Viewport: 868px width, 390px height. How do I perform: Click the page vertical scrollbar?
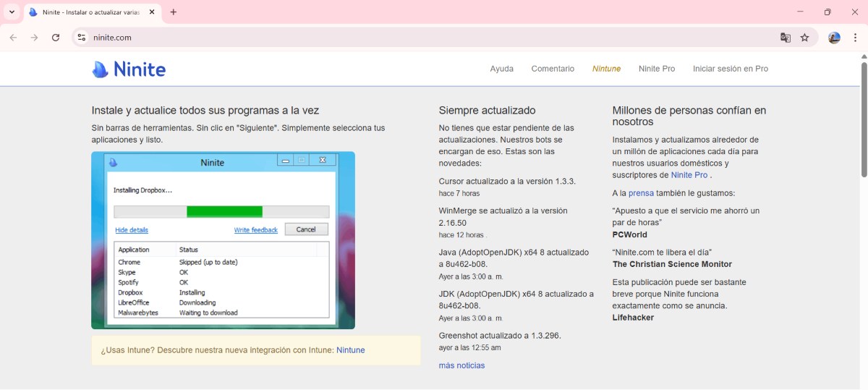pyautogui.click(x=864, y=119)
